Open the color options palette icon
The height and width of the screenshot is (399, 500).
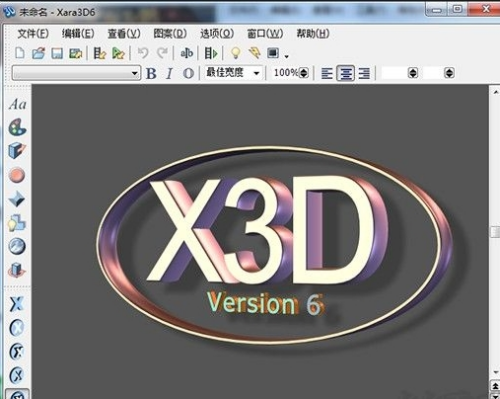point(17,127)
